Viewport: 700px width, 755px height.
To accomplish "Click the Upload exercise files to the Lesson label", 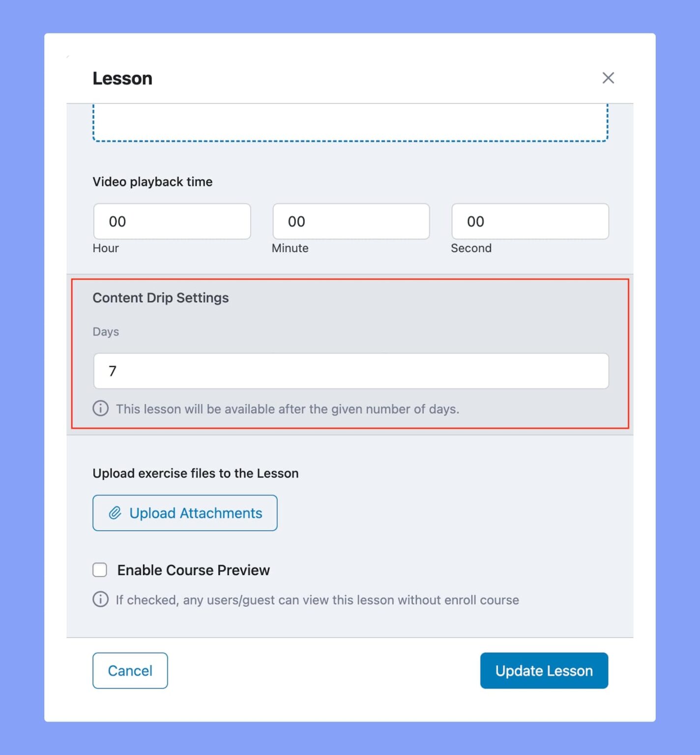I will coord(196,473).
